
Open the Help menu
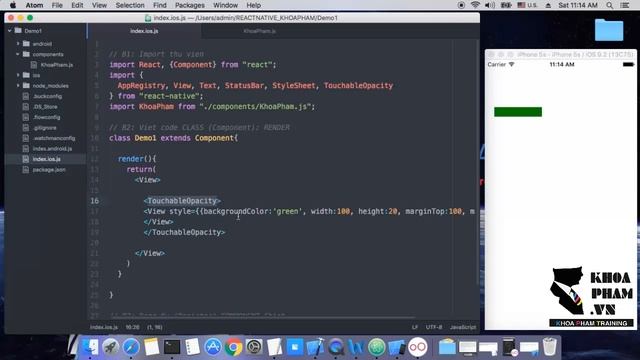coord(253,5)
